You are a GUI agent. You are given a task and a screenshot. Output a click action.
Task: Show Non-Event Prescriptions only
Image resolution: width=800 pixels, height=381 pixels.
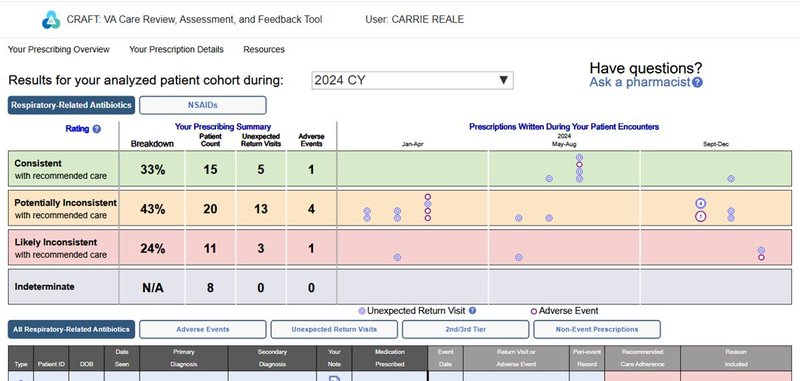click(x=597, y=329)
